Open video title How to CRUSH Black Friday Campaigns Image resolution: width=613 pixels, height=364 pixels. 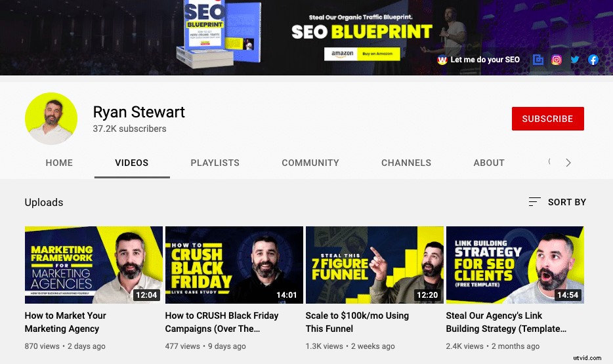click(222, 322)
